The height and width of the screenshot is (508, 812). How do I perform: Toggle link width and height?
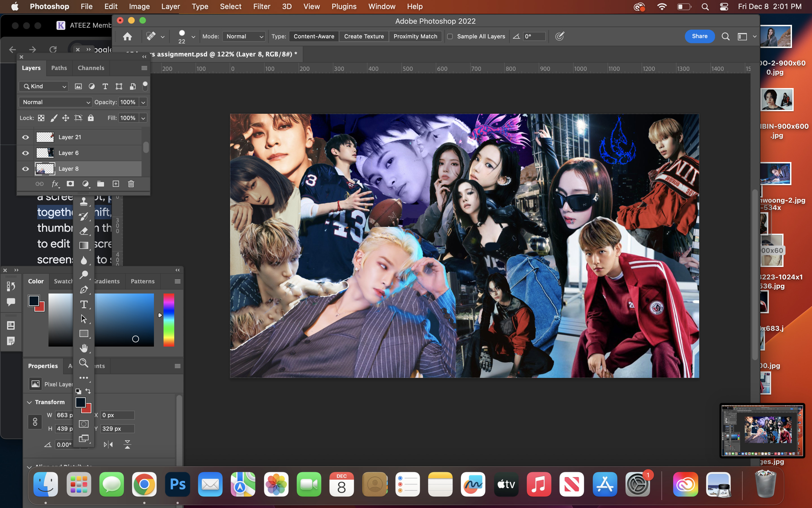tap(35, 422)
